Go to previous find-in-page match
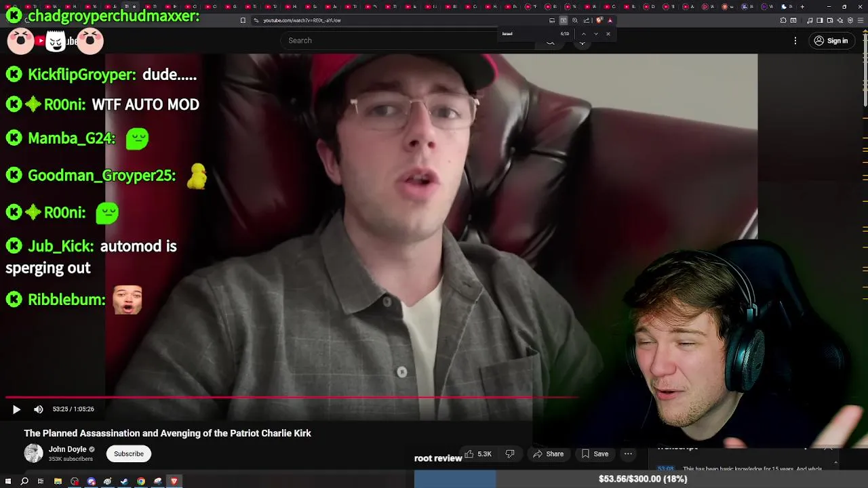Image resolution: width=868 pixels, height=488 pixels. (584, 34)
